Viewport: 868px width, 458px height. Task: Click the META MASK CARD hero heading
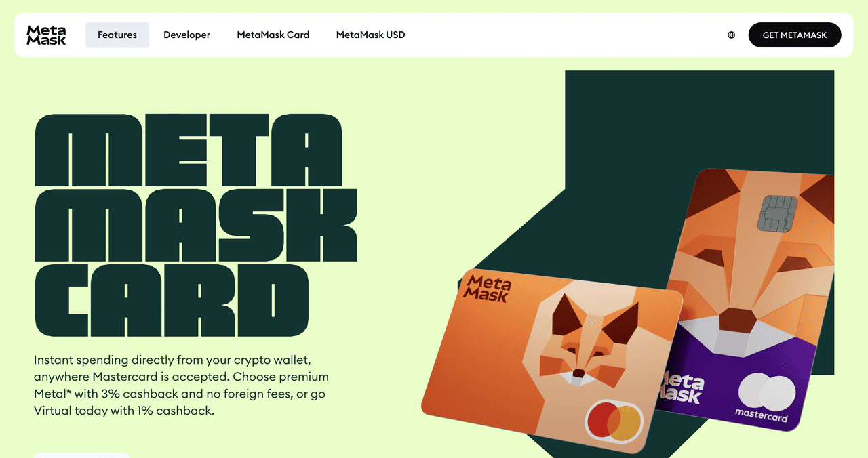(195, 225)
